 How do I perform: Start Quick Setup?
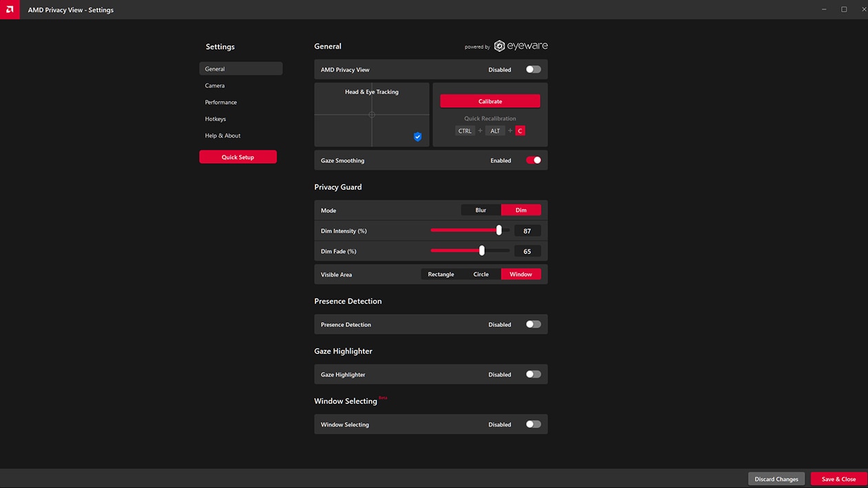238,157
